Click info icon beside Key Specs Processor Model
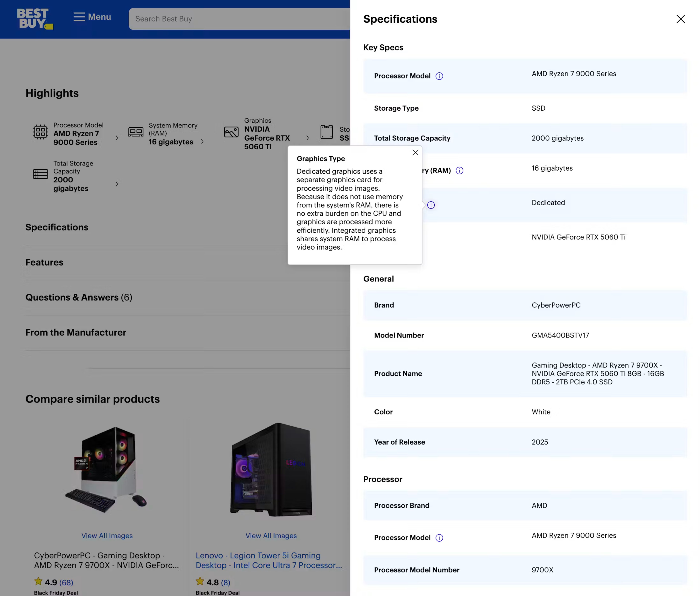700x596 pixels. (x=439, y=76)
